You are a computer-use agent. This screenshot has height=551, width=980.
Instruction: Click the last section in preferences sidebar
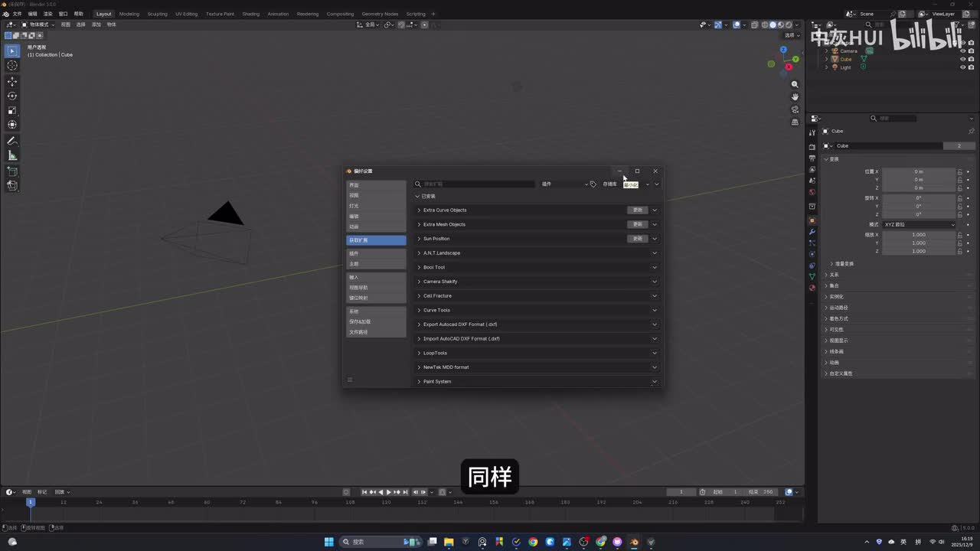(x=376, y=332)
